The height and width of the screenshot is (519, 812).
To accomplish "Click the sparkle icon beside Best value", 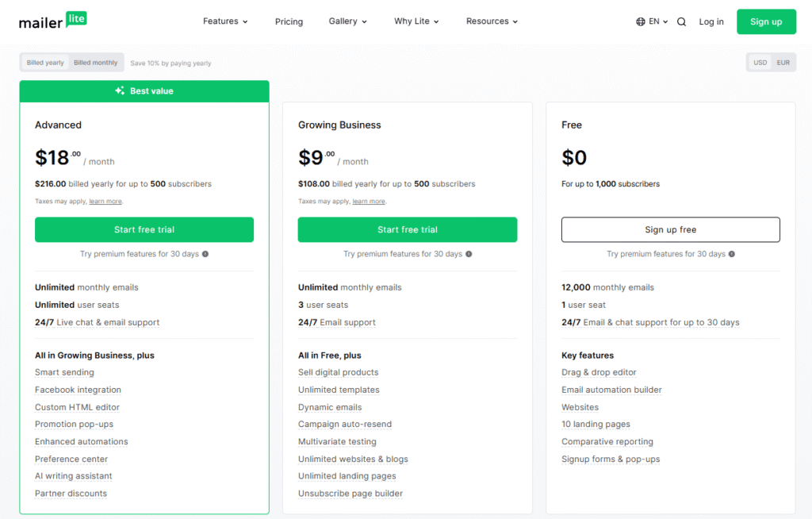I will 120,90.
